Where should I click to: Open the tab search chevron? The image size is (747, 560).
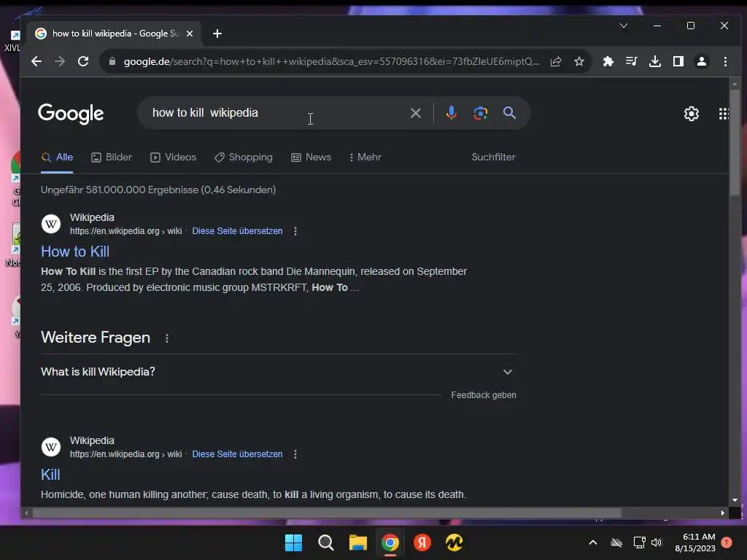tap(623, 26)
